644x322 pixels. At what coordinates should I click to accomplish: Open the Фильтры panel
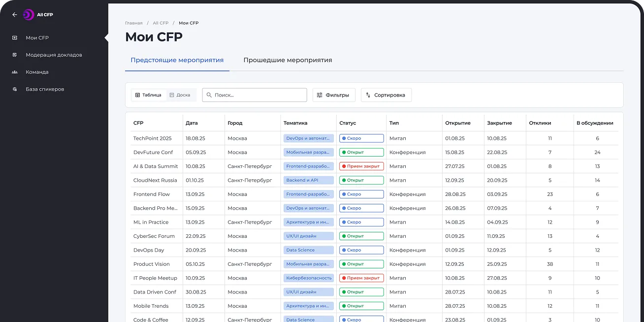tap(334, 95)
